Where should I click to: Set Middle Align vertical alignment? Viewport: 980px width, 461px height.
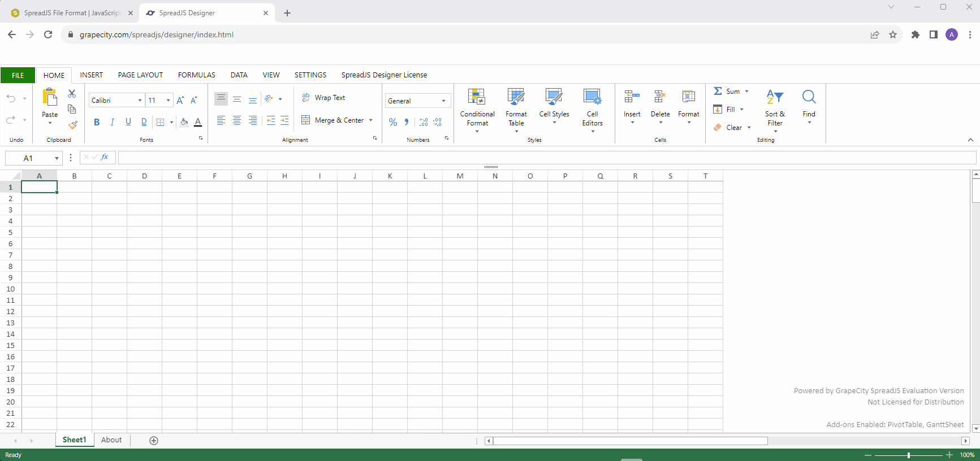pyautogui.click(x=237, y=99)
